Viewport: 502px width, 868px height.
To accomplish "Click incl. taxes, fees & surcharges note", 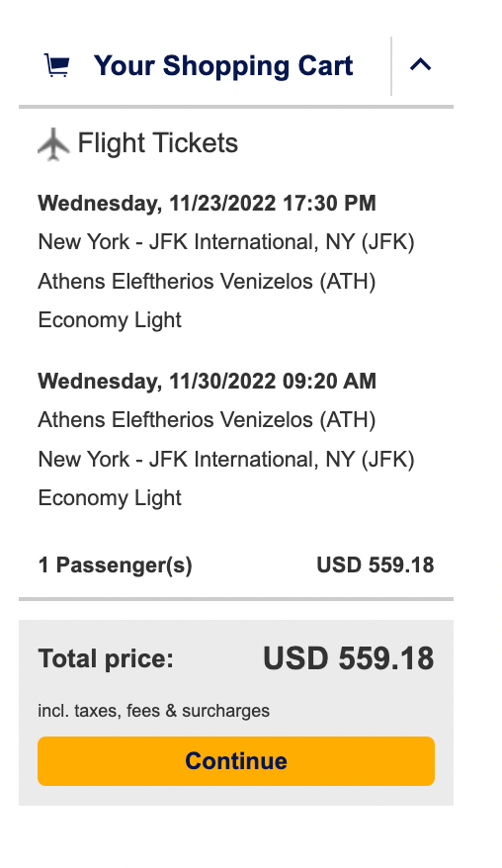I will point(154,711).
